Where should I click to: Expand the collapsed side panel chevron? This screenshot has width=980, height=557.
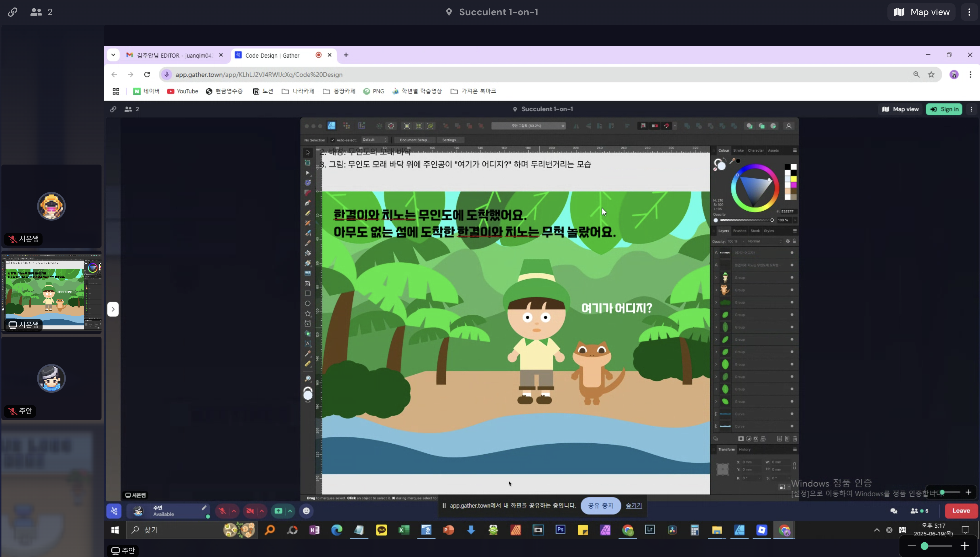click(x=113, y=309)
